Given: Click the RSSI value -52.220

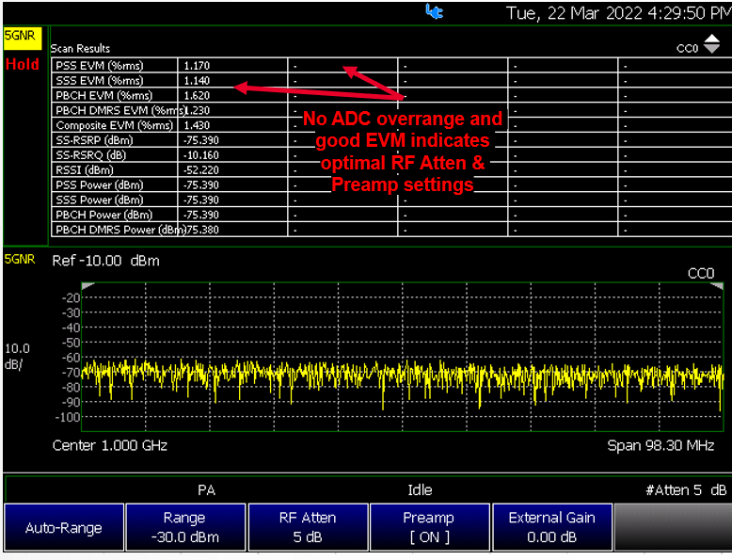Looking at the screenshot, I should click(200, 170).
